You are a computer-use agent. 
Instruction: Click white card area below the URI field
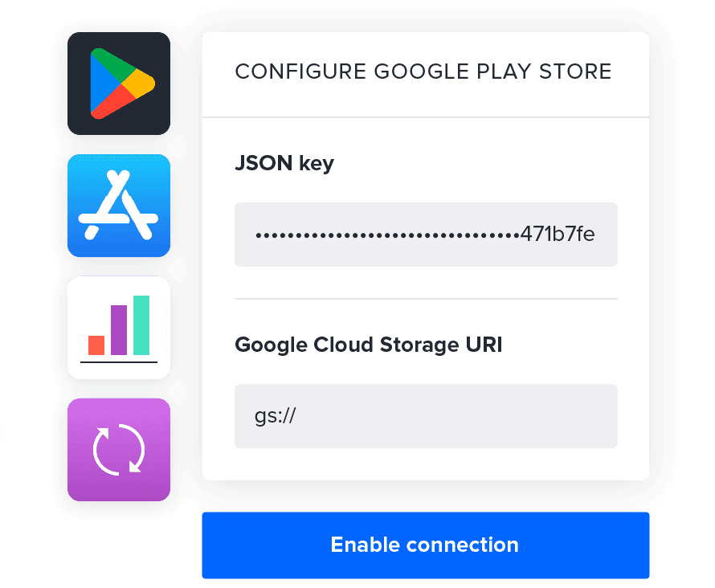tap(426, 464)
